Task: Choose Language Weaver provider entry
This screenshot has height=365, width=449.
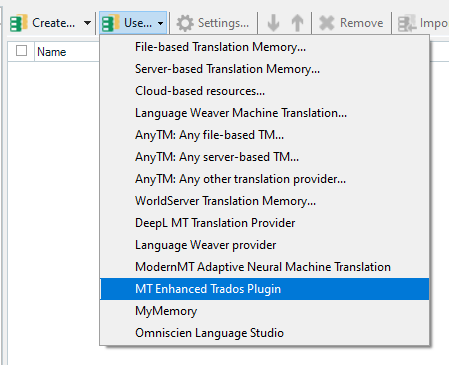Action: click(x=265, y=245)
